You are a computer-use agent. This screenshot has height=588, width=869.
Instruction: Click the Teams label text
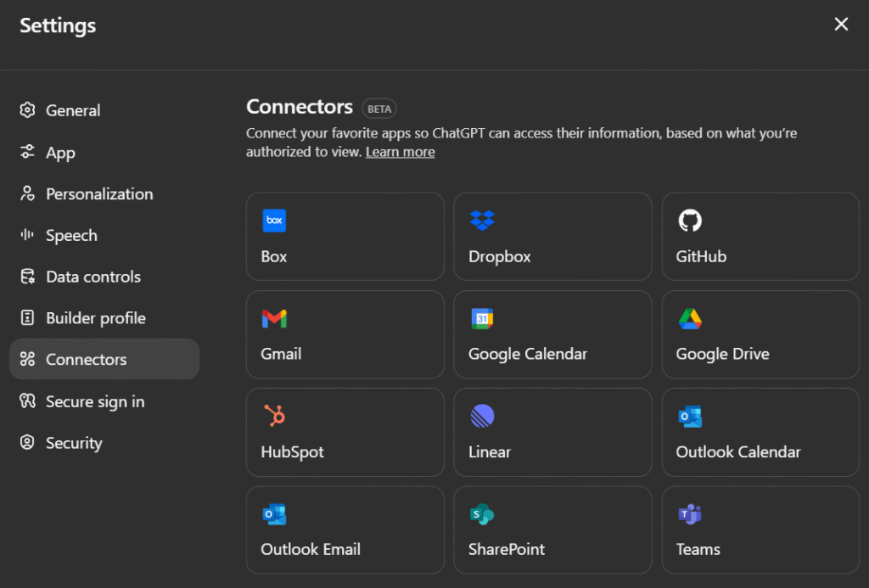click(x=698, y=550)
